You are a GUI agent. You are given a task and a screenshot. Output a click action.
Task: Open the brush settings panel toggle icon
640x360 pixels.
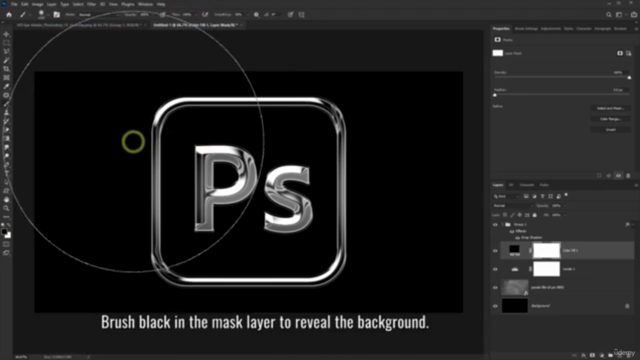tap(57, 15)
